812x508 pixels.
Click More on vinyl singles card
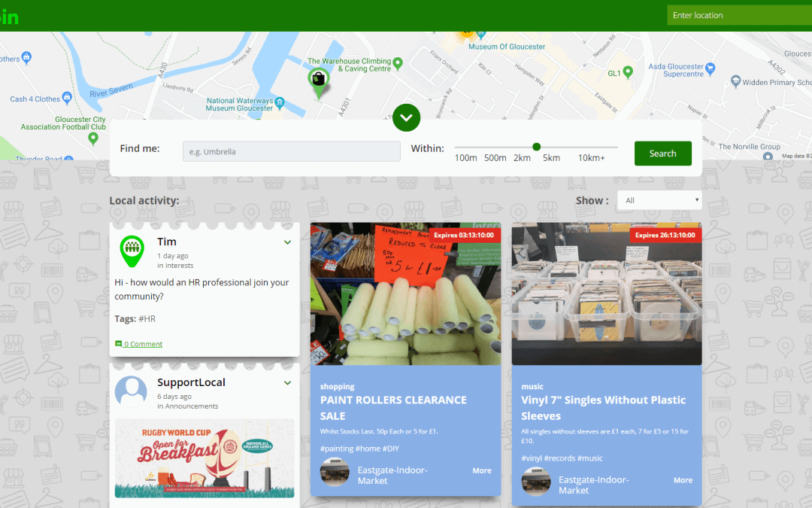[683, 480]
